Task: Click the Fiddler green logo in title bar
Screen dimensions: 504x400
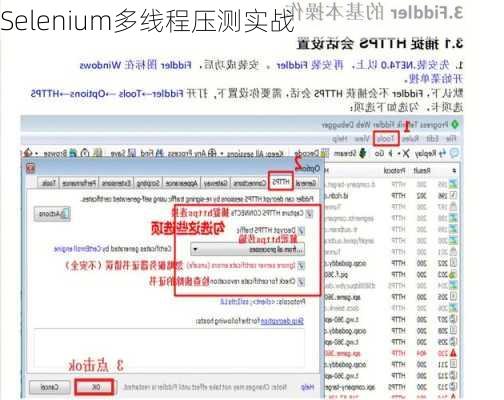Action: 455,125
